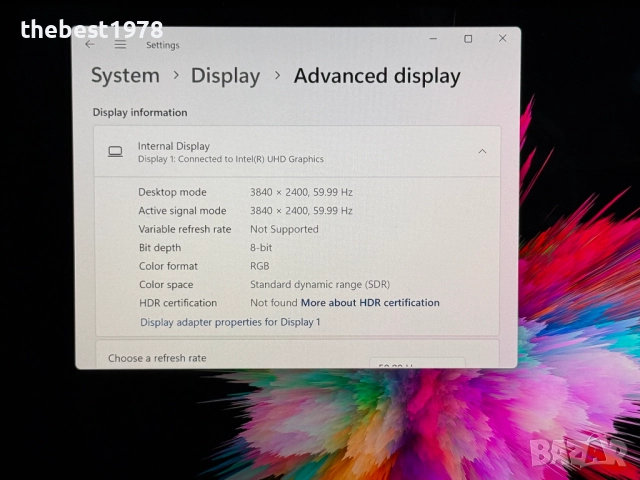Click the Choose a refresh rate label

point(157,358)
